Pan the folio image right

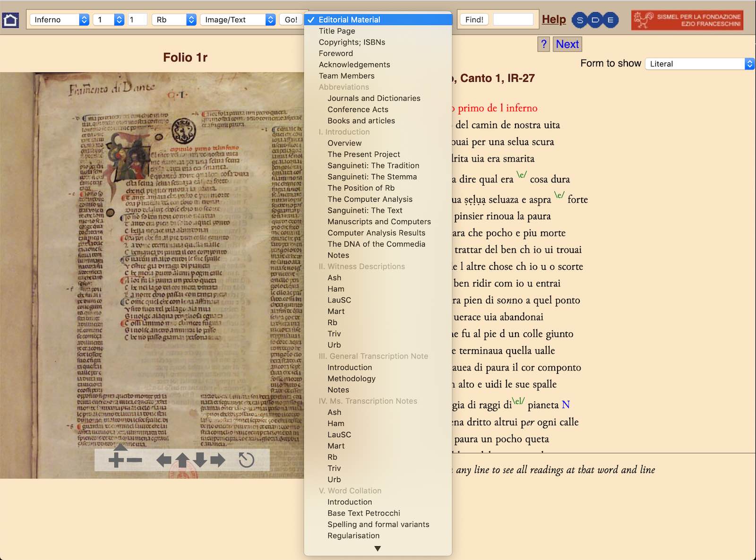pyautogui.click(x=218, y=460)
